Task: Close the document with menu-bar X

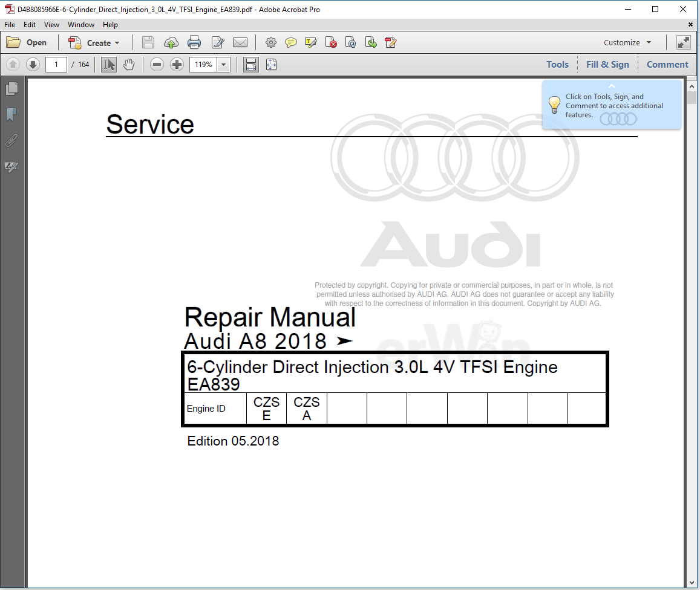Action: (690, 25)
